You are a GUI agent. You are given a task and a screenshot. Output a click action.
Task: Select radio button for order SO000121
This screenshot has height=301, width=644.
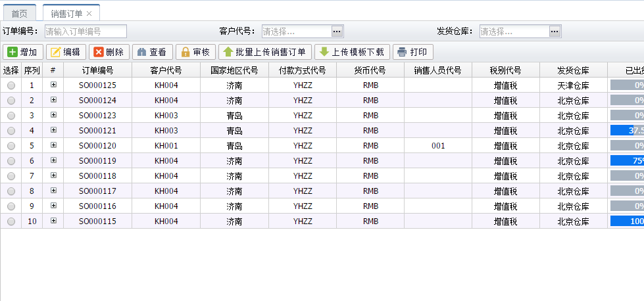coord(11,131)
